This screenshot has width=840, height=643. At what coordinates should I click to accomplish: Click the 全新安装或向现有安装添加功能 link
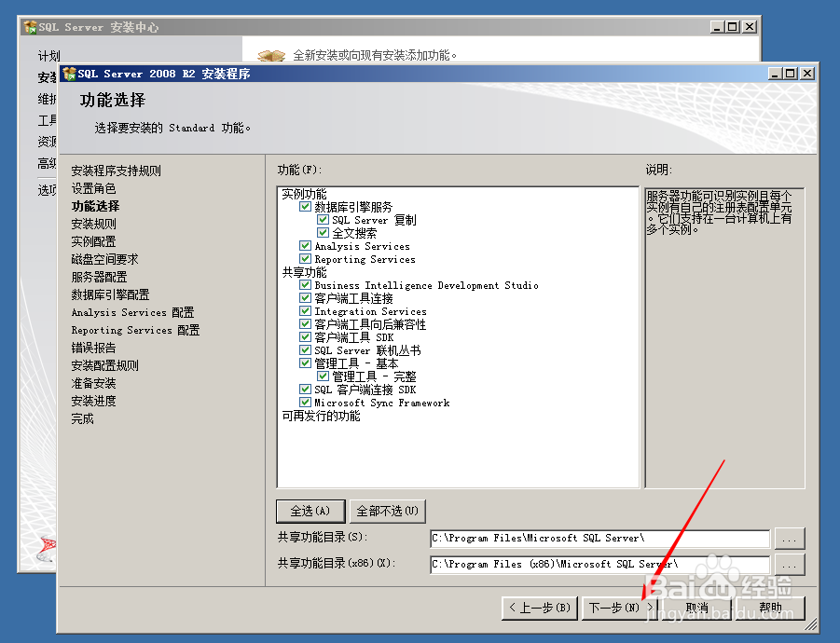(374, 55)
